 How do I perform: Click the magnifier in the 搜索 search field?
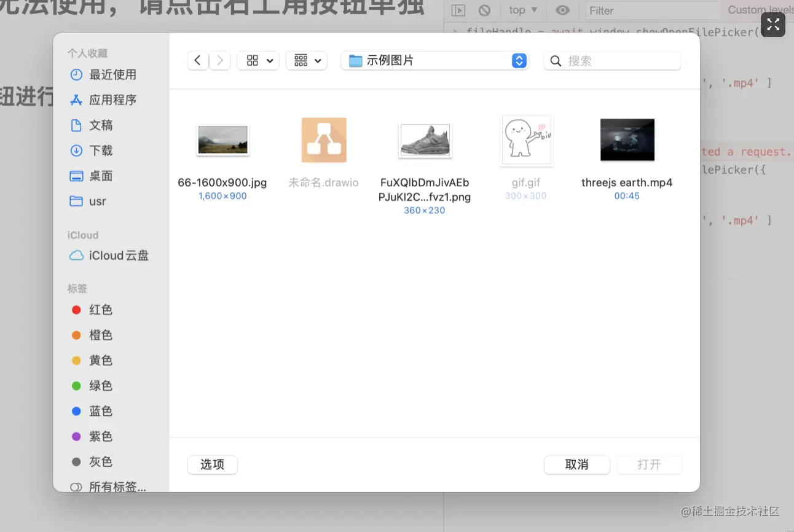pos(555,61)
